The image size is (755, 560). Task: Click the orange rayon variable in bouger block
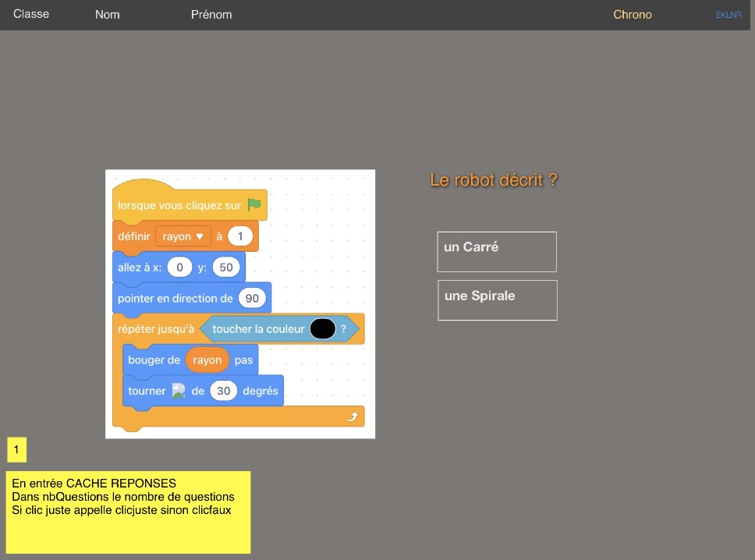click(x=207, y=360)
